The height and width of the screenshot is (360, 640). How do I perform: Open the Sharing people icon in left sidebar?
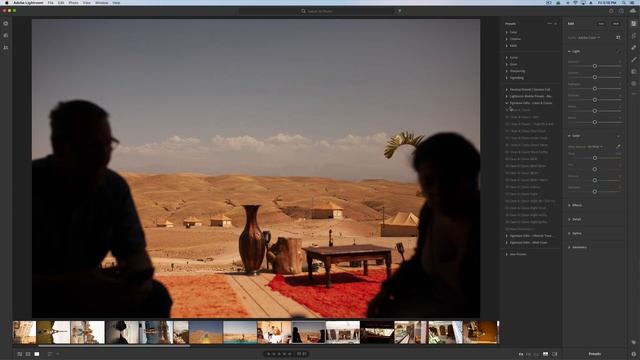coord(6,47)
